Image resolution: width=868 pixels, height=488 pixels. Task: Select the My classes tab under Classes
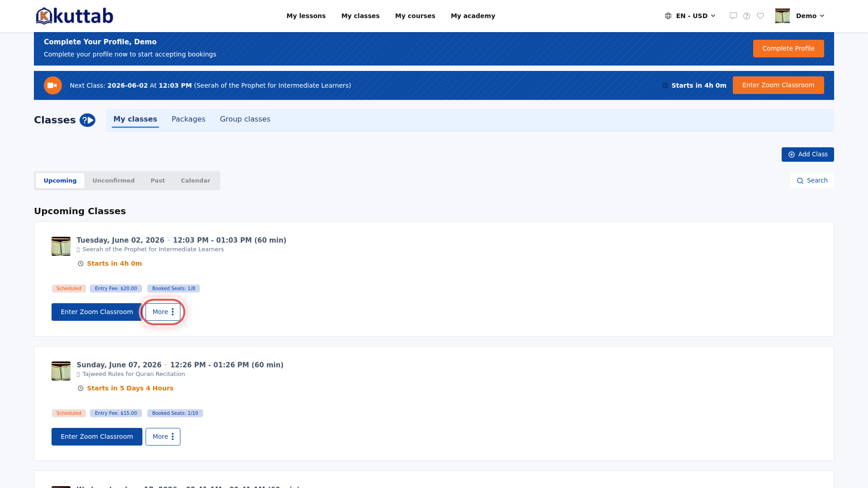(135, 119)
